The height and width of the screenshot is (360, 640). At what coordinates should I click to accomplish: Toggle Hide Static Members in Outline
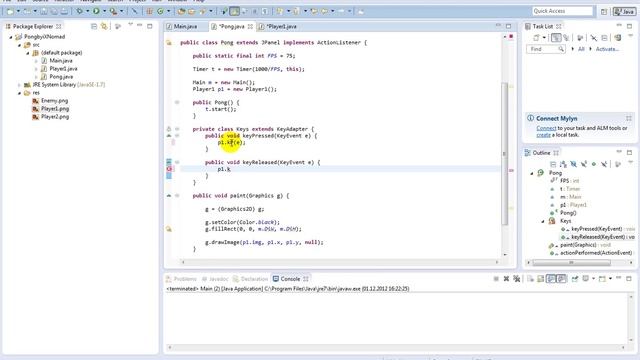pyautogui.click(x=584, y=164)
